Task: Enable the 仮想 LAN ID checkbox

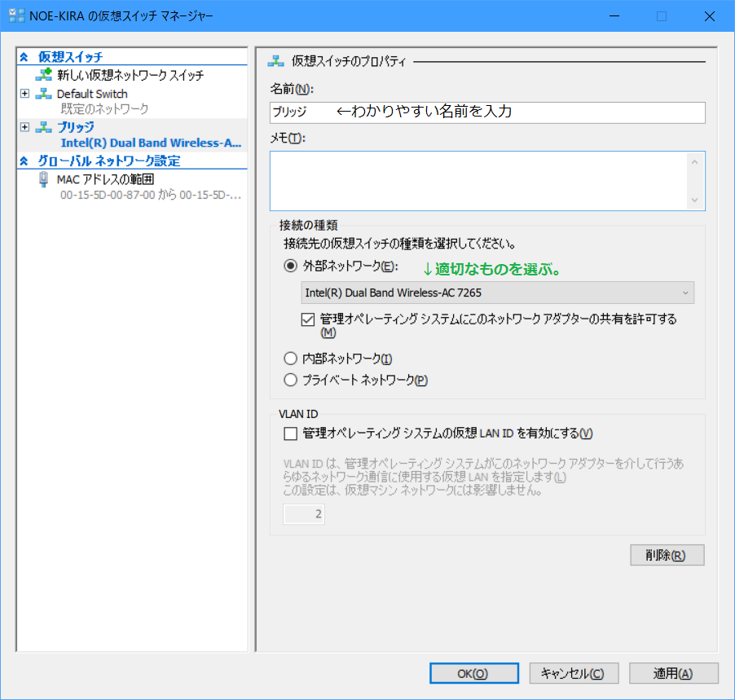Action: 290,433
